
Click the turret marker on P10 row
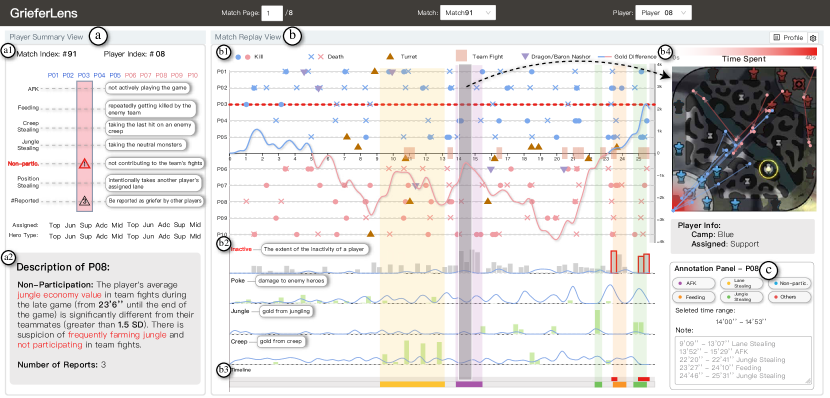(x=371, y=233)
